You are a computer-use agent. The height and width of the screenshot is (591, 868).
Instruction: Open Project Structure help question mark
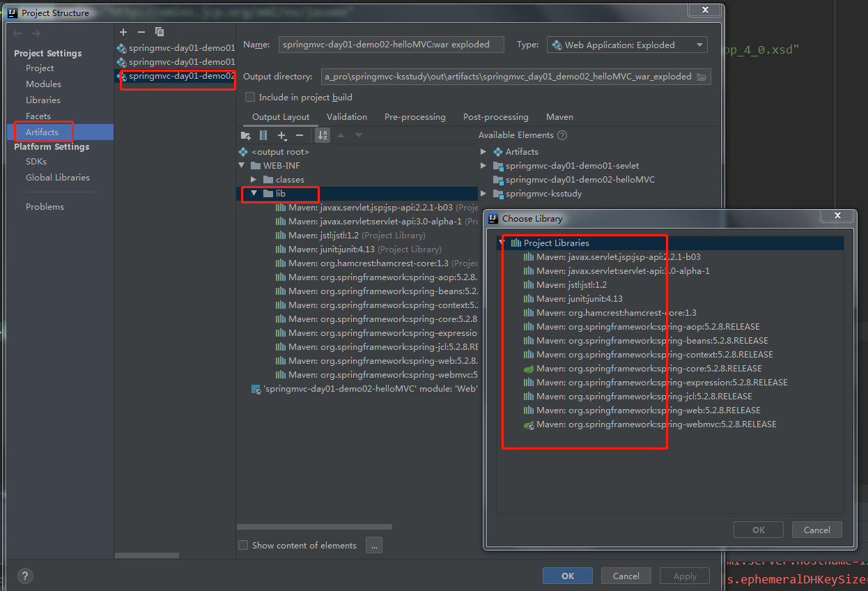point(24,576)
